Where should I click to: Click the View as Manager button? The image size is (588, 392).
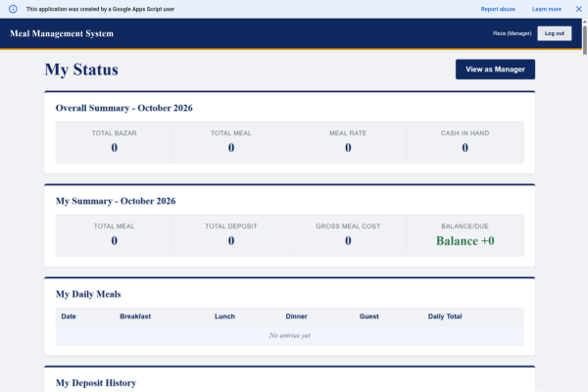[495, 69]
